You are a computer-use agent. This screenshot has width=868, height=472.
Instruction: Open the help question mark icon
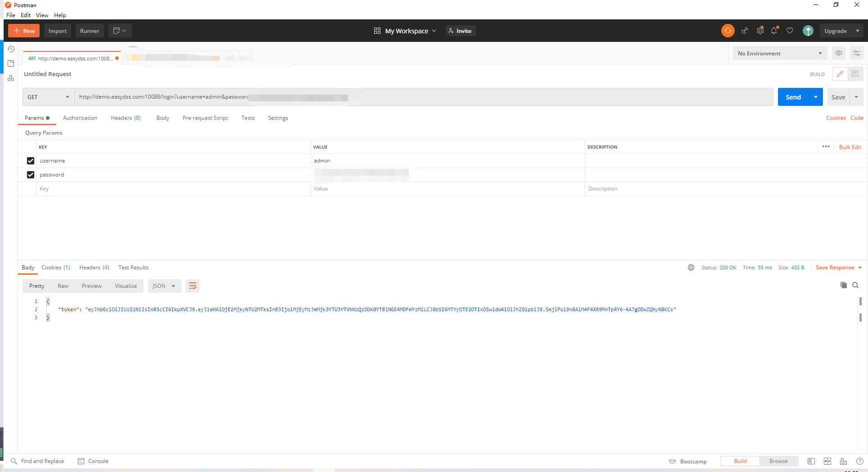(x=860, y=461)
